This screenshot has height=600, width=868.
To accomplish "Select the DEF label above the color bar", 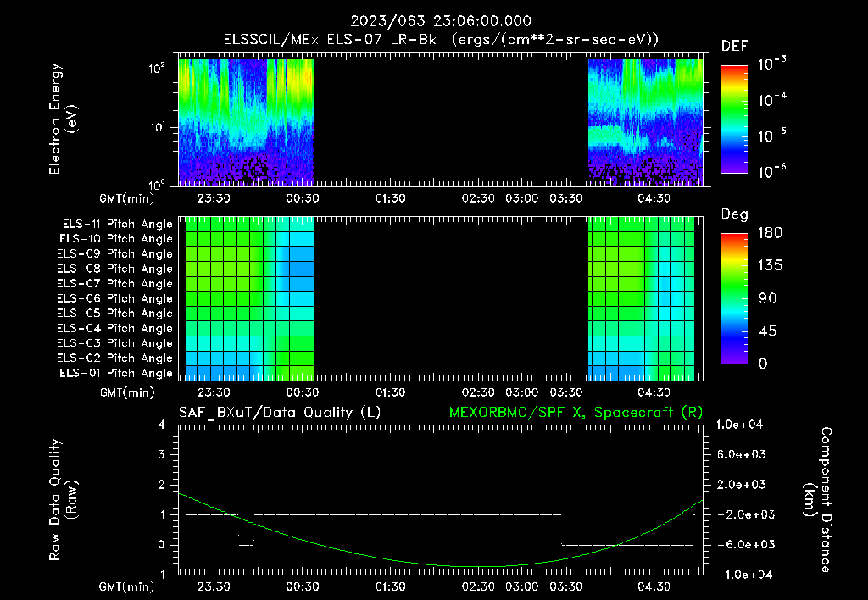I will tap(735, 46).
